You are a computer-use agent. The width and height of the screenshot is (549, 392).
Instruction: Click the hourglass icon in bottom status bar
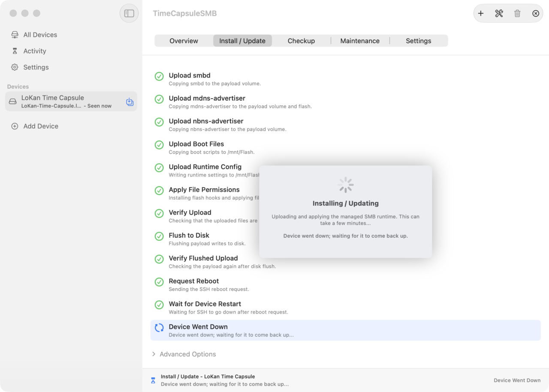click(153, 380)
